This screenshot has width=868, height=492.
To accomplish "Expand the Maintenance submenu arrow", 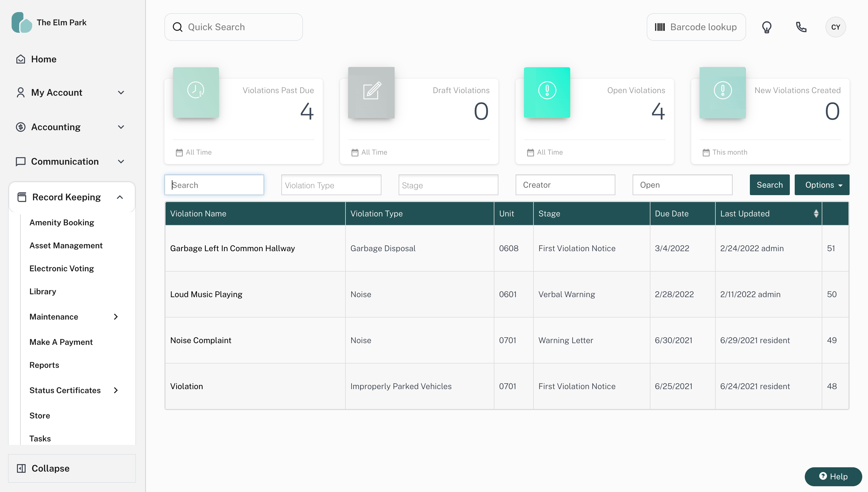I will [116, 317].
